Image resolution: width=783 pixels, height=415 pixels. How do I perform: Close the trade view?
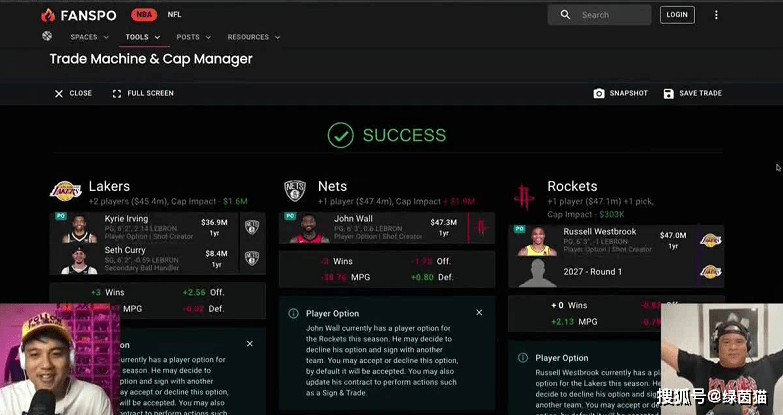pos(73,93)
